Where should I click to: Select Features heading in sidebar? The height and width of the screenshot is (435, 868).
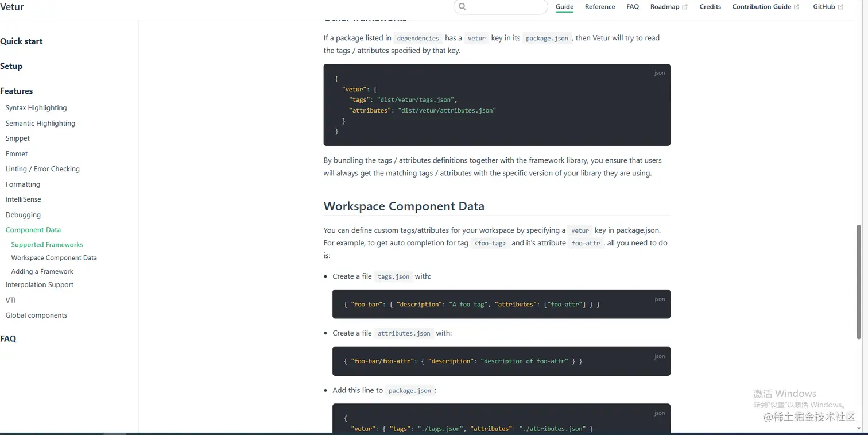[x=17, y=91]
